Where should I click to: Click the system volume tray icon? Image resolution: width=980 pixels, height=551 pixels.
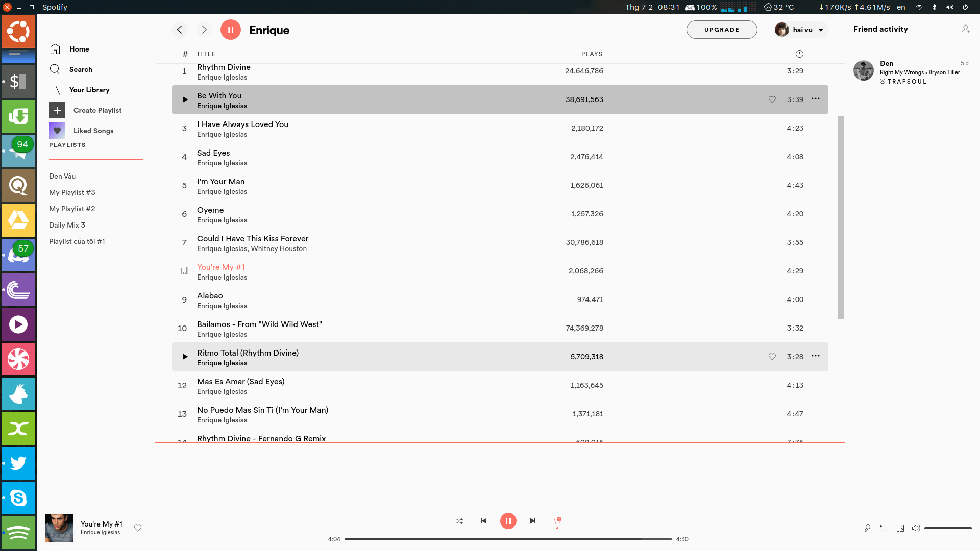(949, 7)
